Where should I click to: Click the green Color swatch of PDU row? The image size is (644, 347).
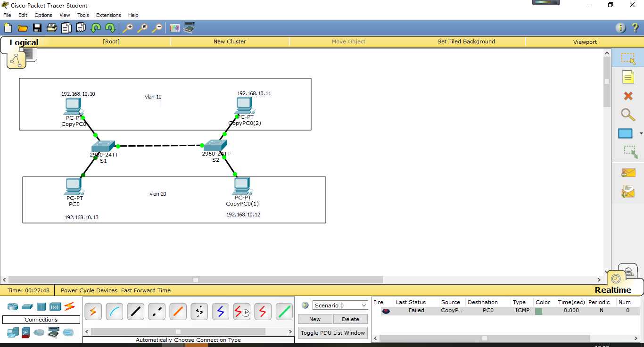(538, 311)
